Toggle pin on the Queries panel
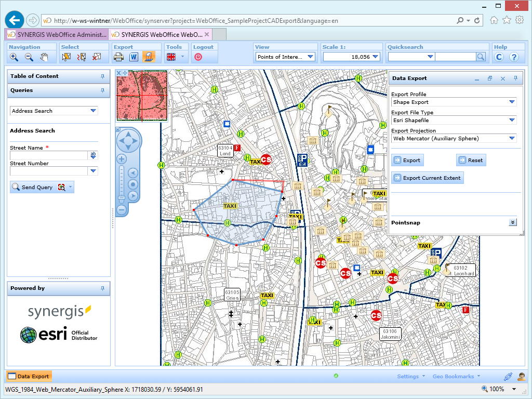 click(102, 90)
